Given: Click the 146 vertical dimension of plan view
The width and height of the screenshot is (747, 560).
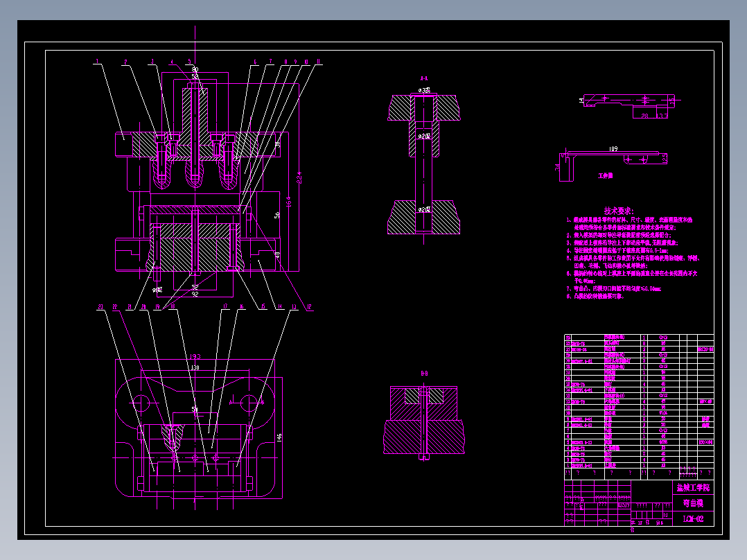Looking at the screenshot, I should pos(279,437).
